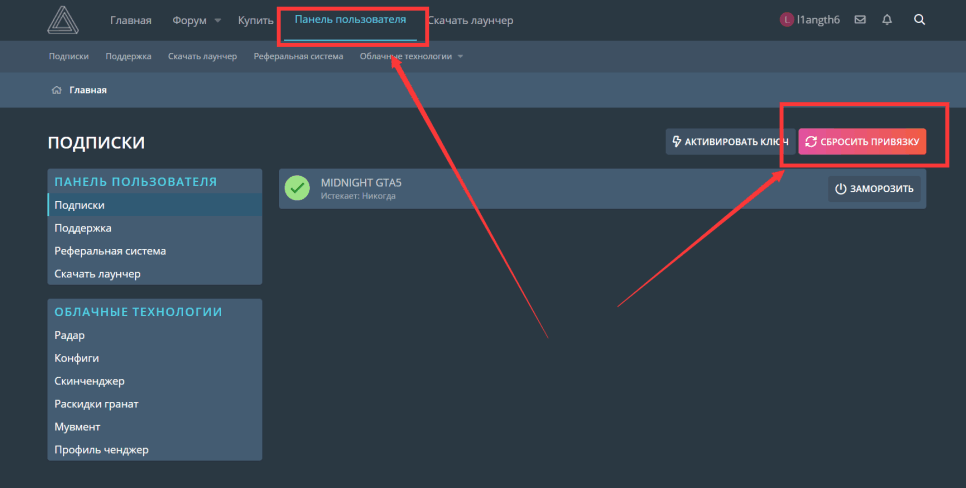966x488 pixels.
Task: Click the Главная navigation item
Action: point(131,20)
